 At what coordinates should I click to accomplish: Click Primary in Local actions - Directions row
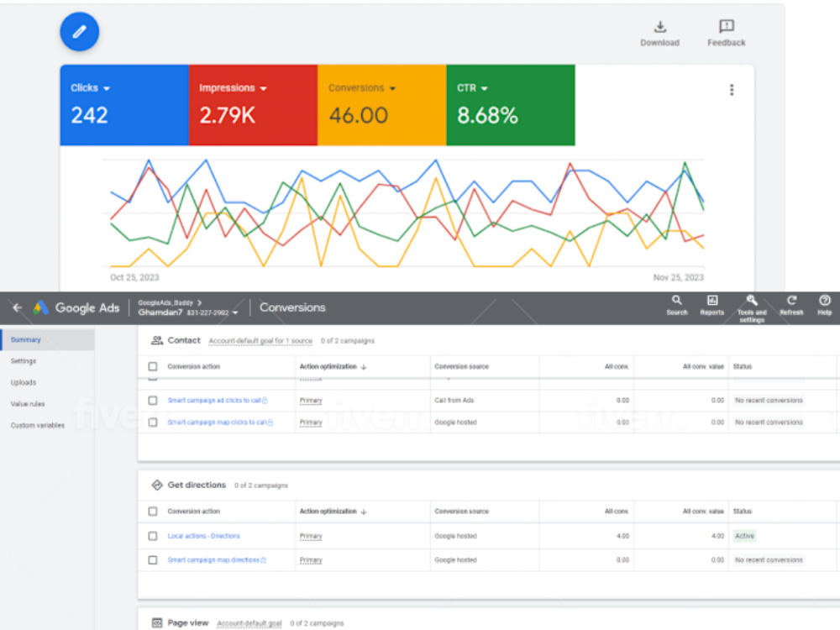(311, 536)
